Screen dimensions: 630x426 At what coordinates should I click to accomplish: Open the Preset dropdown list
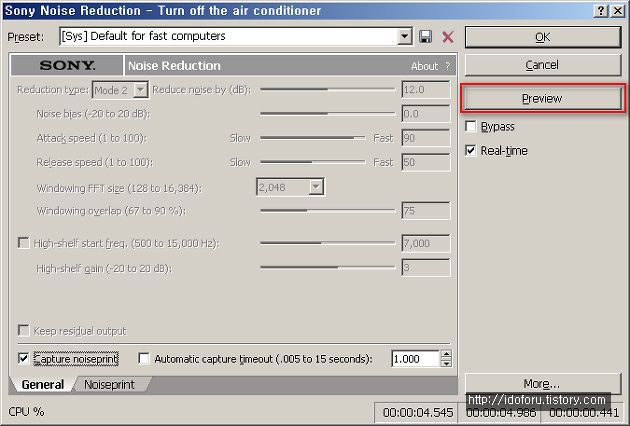click(x=405, y=37)
